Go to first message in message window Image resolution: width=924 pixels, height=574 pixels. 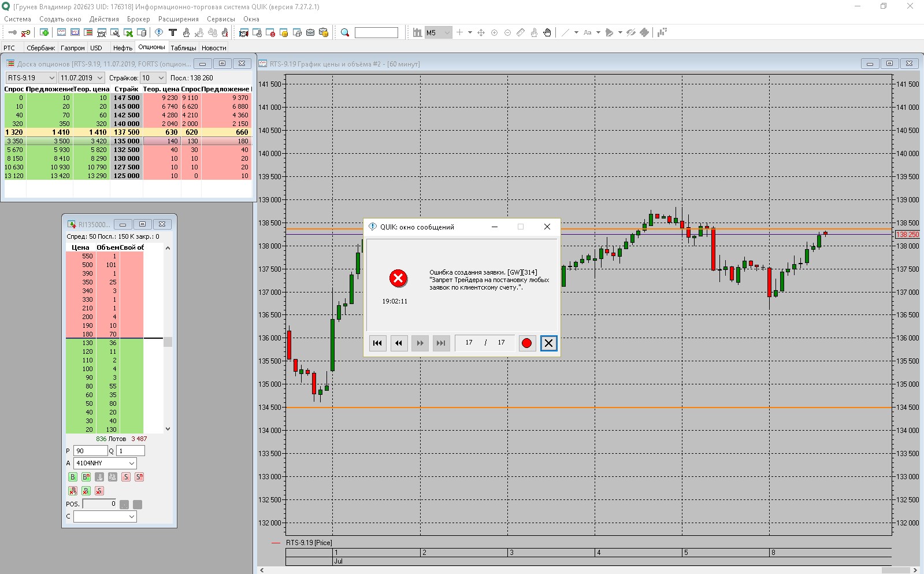(377, 343)
